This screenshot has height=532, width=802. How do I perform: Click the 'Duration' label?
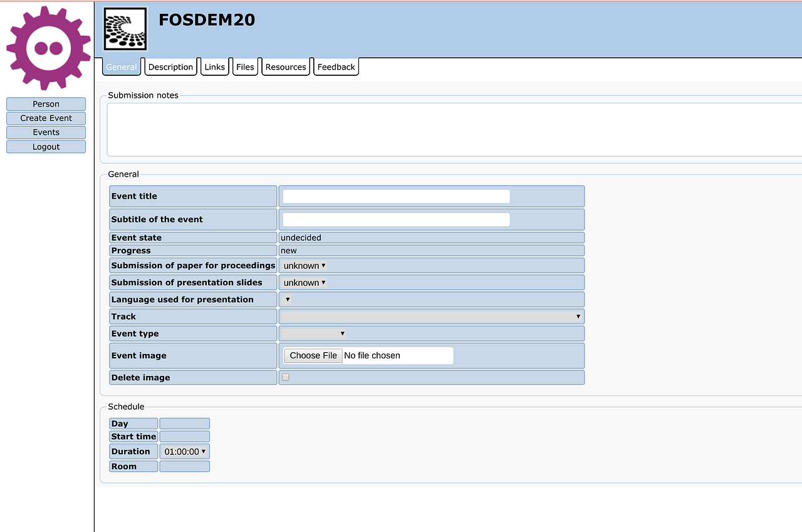(131, 451)
